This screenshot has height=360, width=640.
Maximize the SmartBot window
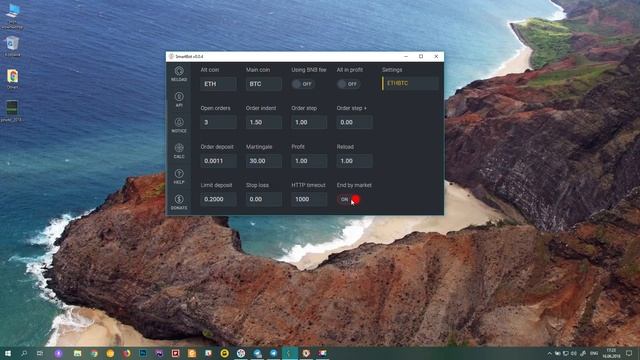point(421,56)
